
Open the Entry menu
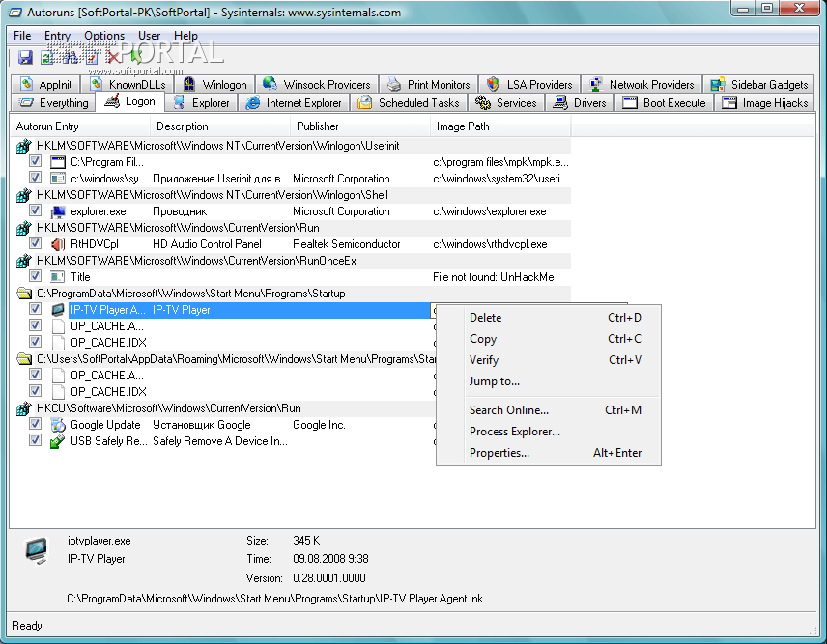57,36
